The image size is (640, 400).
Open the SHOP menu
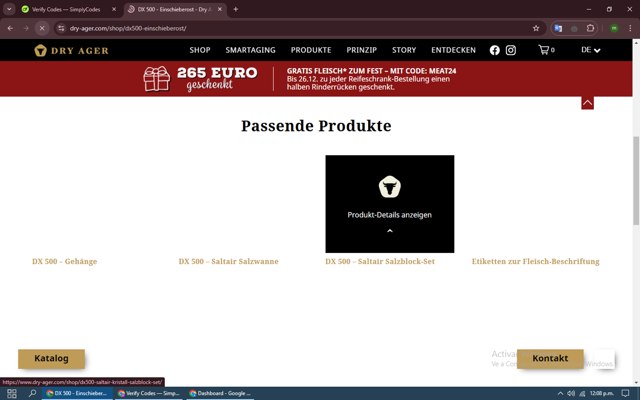(x=200, y=50)
